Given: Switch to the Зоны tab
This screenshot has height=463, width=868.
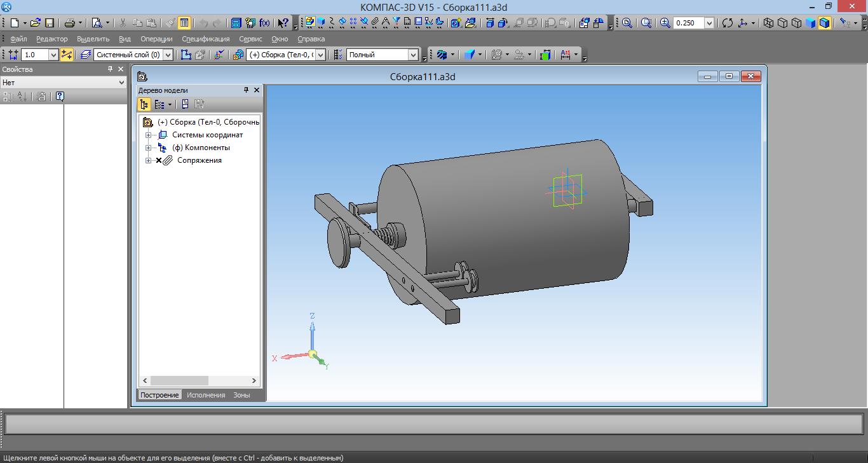Looking at the screenshot, I should tap(241, 395).
